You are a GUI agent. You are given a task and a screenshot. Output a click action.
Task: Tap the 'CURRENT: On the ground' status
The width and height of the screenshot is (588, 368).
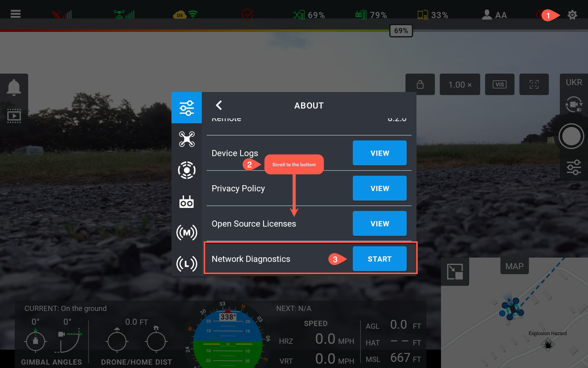click(66, 309)
